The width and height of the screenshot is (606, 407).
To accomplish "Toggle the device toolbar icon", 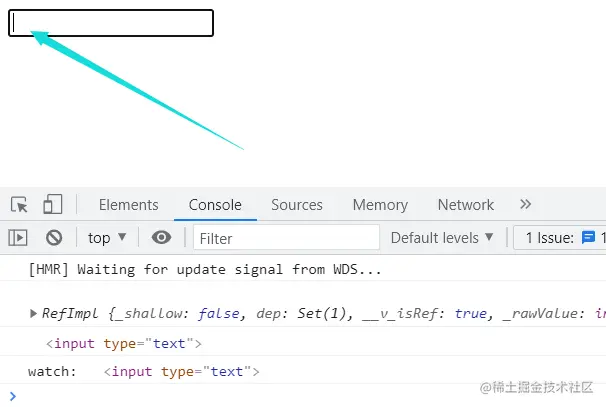I will click(53, 204).
